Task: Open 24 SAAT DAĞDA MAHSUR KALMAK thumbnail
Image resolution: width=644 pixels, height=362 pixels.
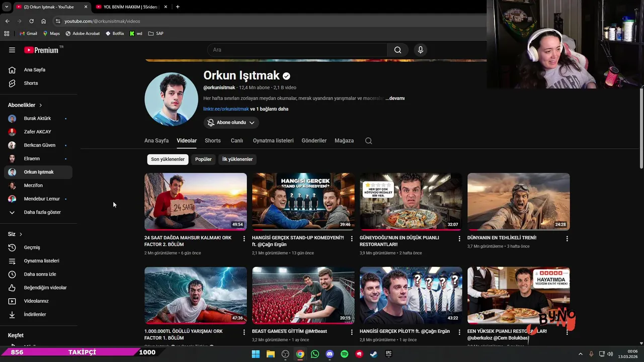Action: click(x=196, y=202)
